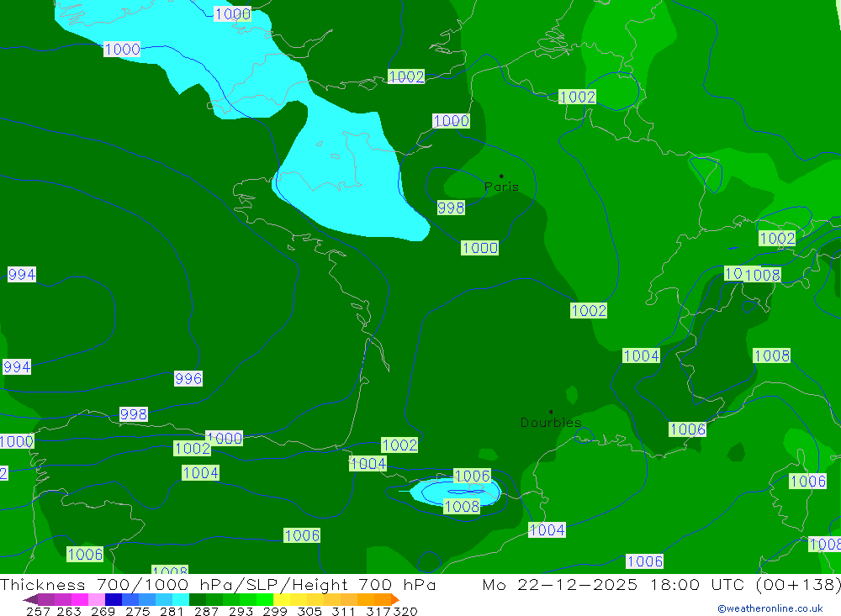841x616 pixels.
Task: Click the 998 label southwest of Paris
Action: [x=451, y=208]
